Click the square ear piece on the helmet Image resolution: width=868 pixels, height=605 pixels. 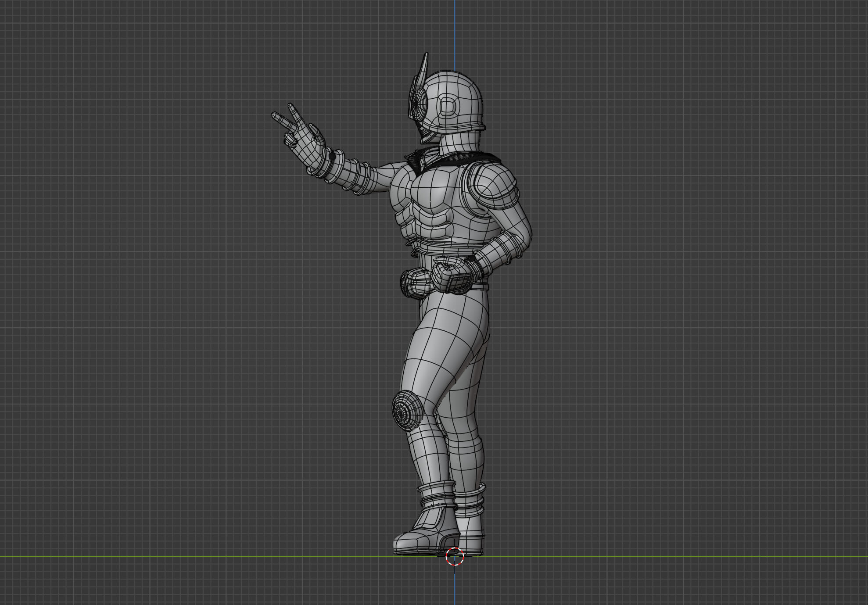pyautogui.click(x=448, y=107)
